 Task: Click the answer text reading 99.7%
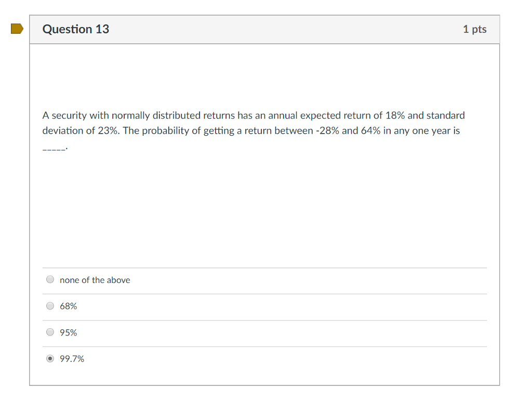pyautogui.click(x=72, y=358)
